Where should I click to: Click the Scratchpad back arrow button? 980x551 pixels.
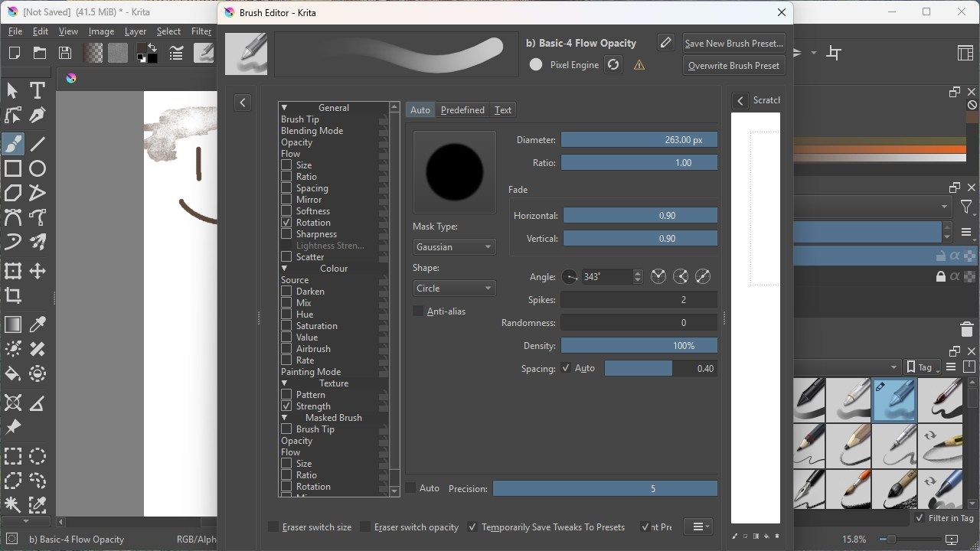[740, 100]
